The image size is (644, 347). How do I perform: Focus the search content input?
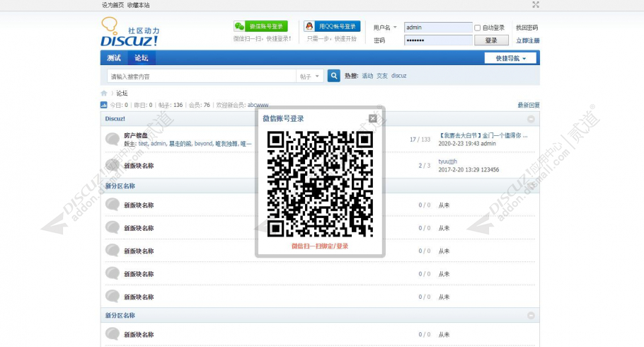click(x=201, y=76)
